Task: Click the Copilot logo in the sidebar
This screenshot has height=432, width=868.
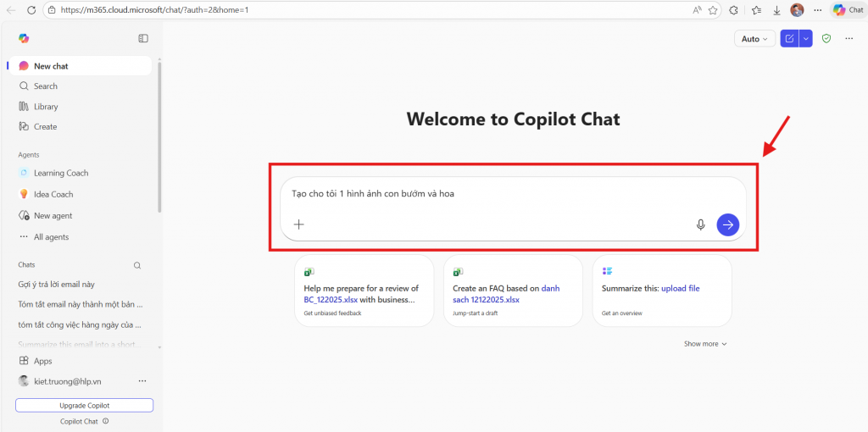Action: [x=24, y=38]
